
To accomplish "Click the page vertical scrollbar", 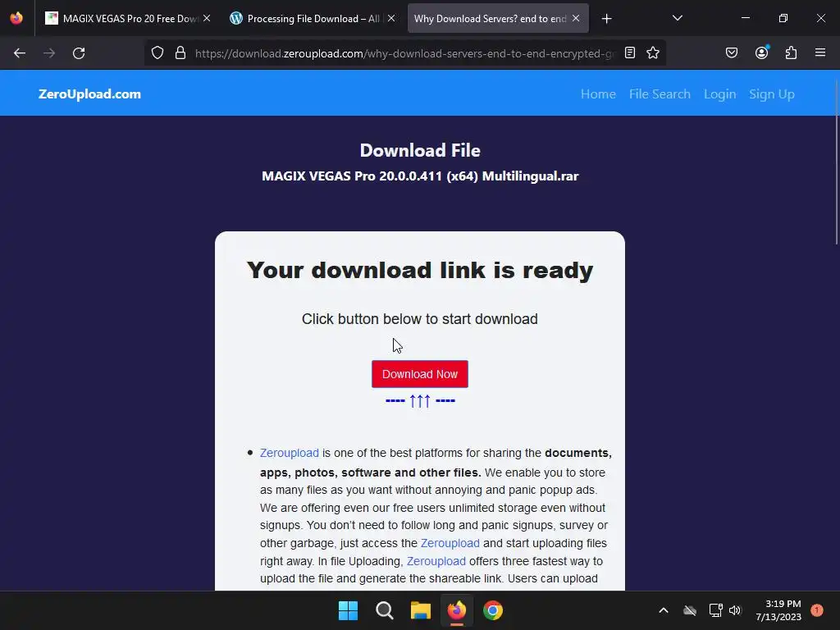I will coord(836,161).
